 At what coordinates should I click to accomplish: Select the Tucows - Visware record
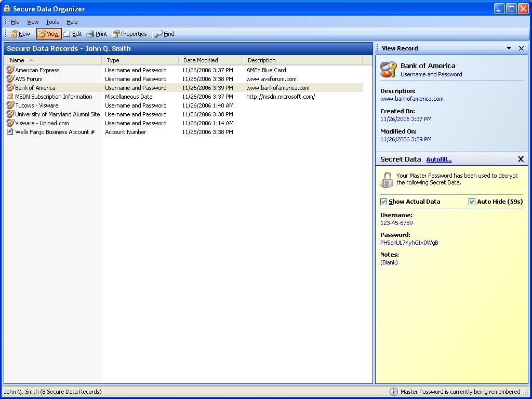point(37,105)
